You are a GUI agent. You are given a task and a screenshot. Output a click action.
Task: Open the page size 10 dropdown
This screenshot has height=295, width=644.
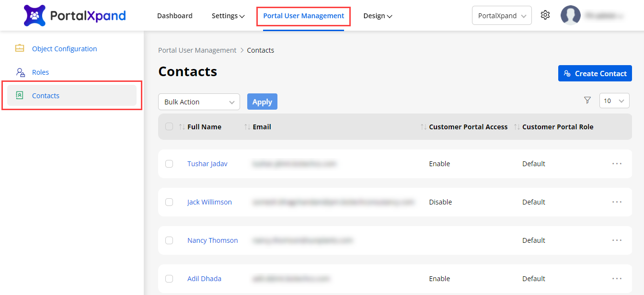[614, 101]
